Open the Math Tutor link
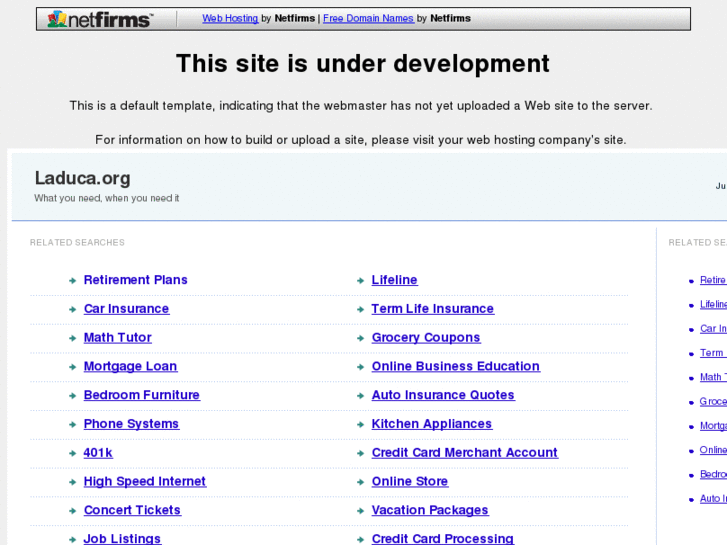This screenshot has width=727, height=545. pos(117,337)
